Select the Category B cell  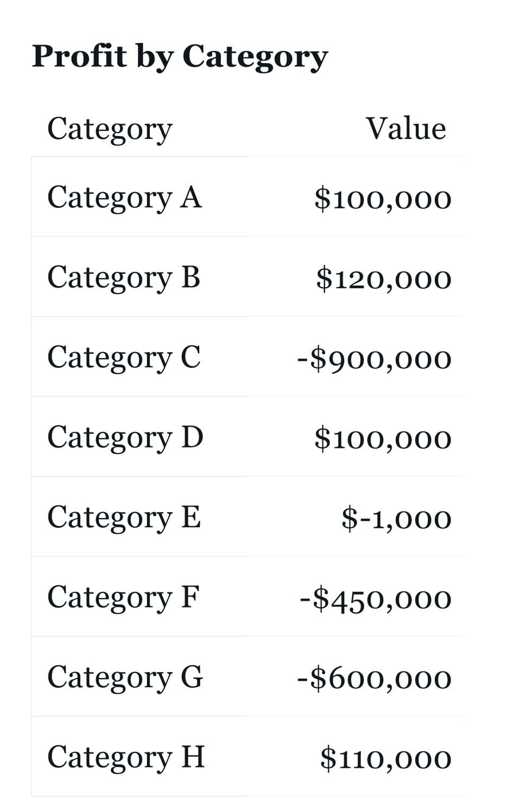124,277
